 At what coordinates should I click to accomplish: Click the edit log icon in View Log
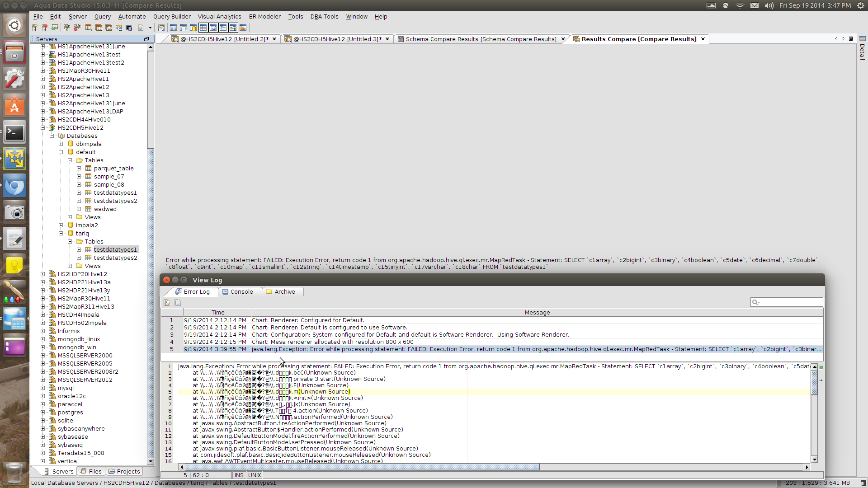(x=167, y=303)
